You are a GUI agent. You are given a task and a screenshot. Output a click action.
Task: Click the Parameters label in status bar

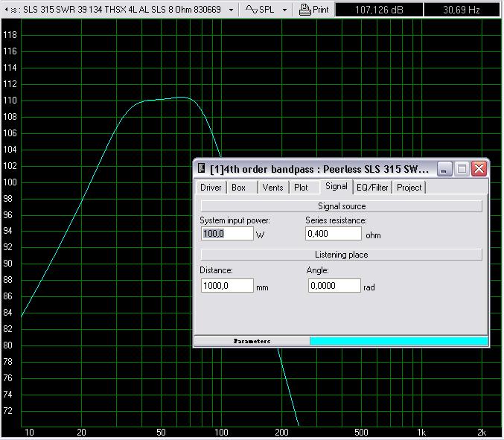[x=252, y=341]
